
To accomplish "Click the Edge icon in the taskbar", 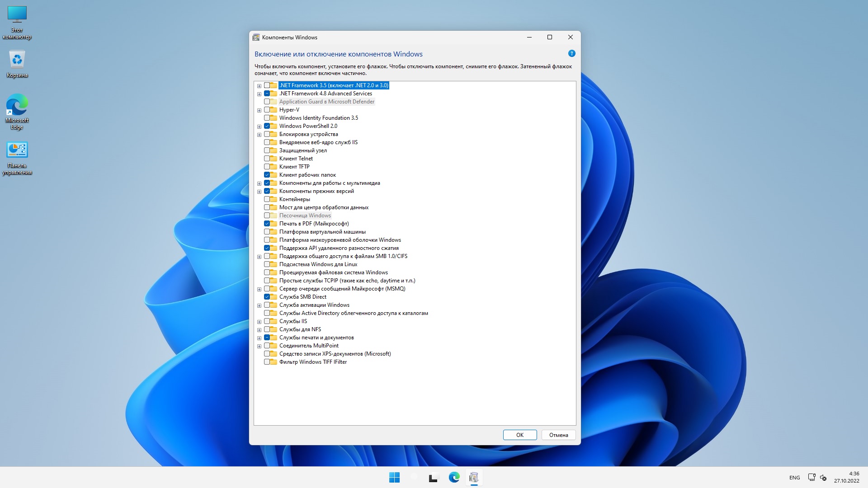I will [x=454, y=477].
